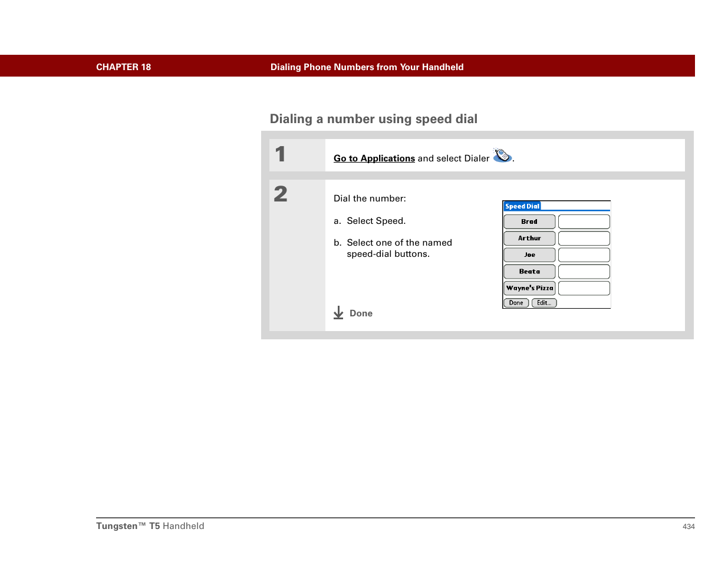Select the Beata speed-dial button
The image size is (728, 562).
pyautogui.click(x=529, y=272)
